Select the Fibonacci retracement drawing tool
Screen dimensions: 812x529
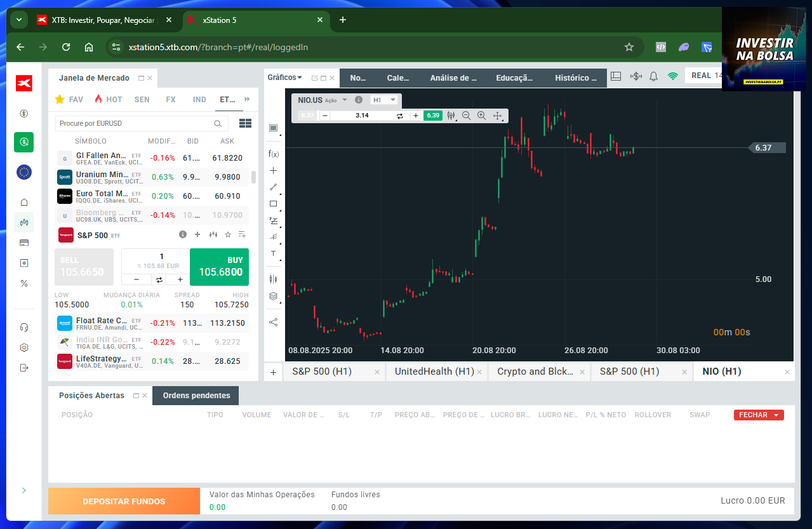[x=274, y=220]
